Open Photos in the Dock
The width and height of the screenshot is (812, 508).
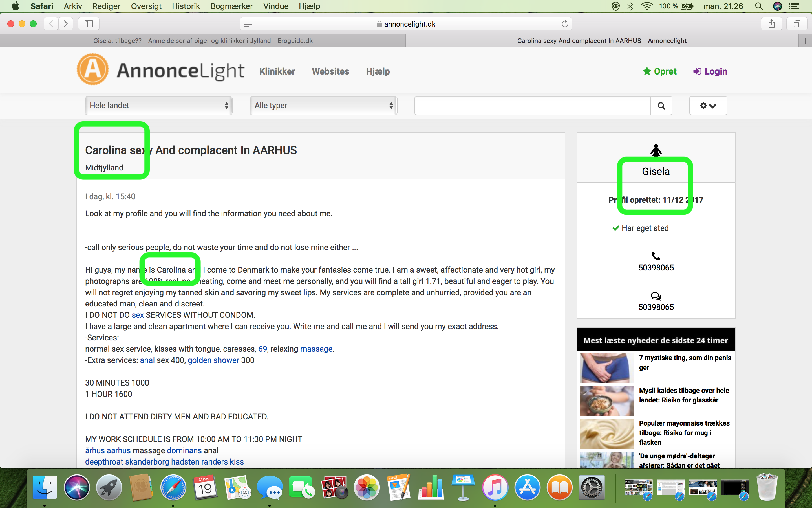pyautogui.click(x=367, y=487)
